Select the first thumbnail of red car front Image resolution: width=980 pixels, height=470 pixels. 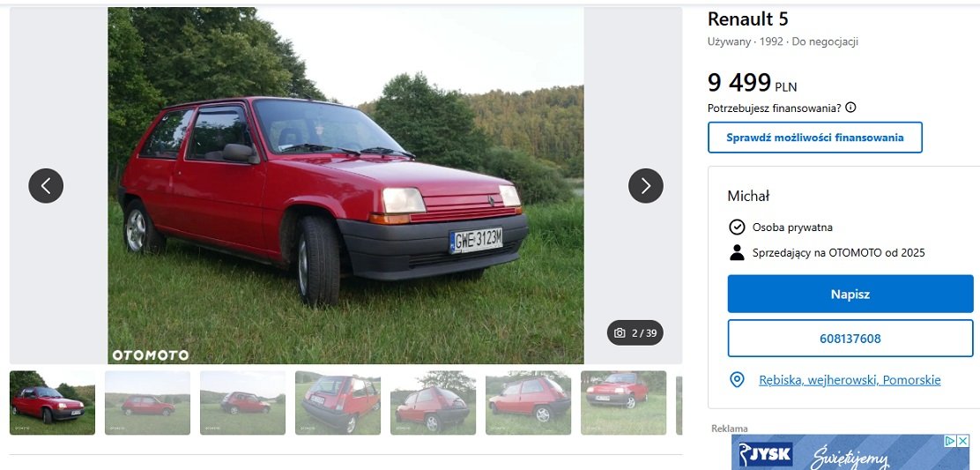pyautogui.click(x=53, y=402)
